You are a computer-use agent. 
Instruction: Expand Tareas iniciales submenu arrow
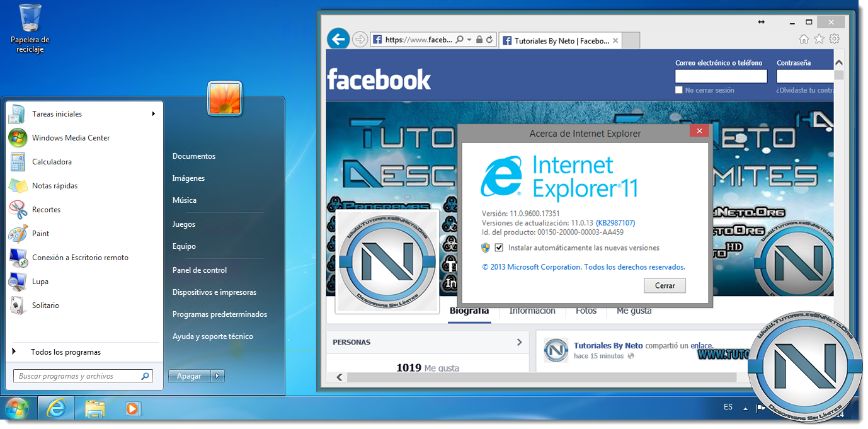tap(153, 114)
